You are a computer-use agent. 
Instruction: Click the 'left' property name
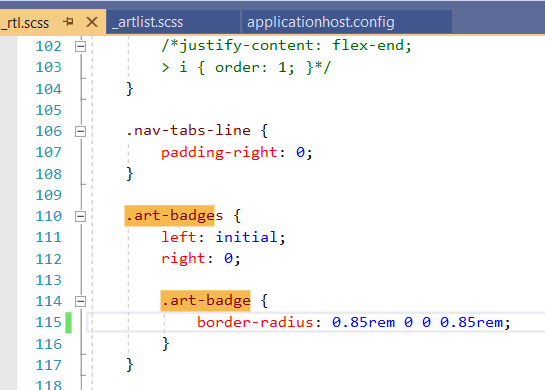coord(179,237)
